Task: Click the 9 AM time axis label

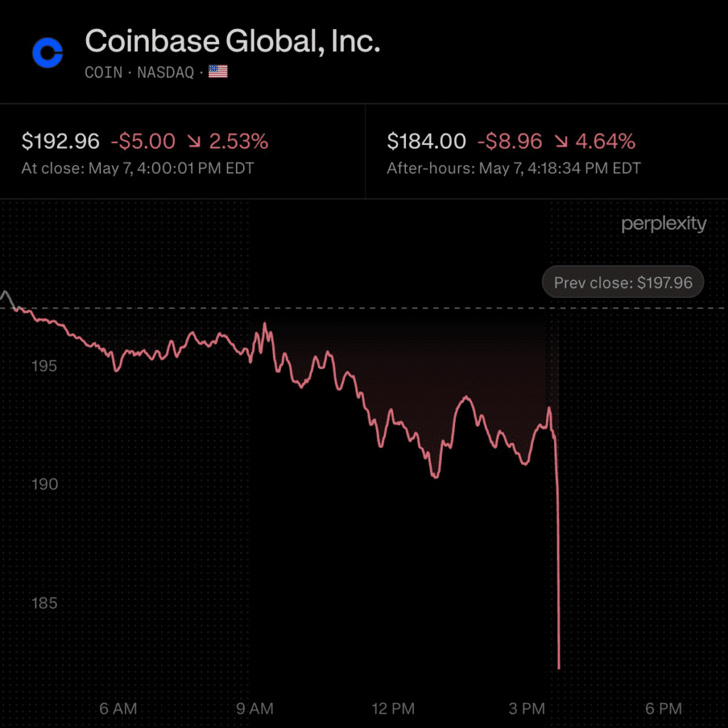Action: (255, 709)
